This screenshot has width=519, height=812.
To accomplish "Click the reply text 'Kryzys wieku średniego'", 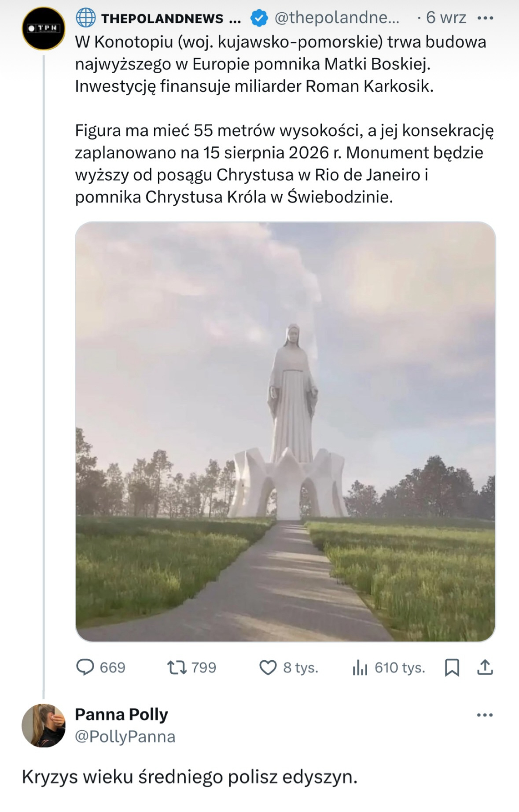I will [x=189, y=777].
